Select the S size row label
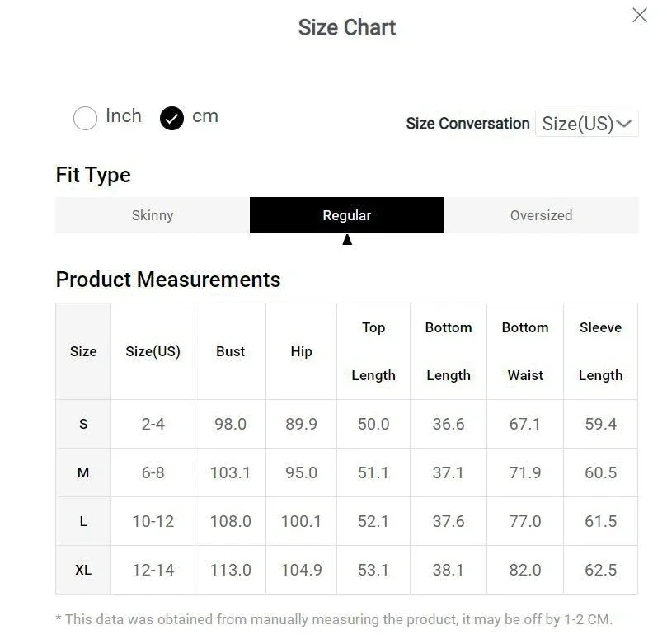The height and width of the screenshot is (644, 667). tap(83, 424)
